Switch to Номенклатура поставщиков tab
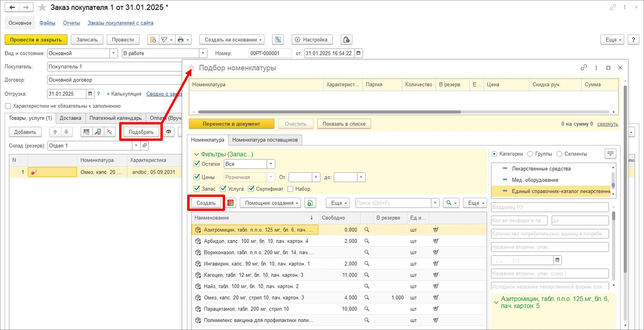 265,140
